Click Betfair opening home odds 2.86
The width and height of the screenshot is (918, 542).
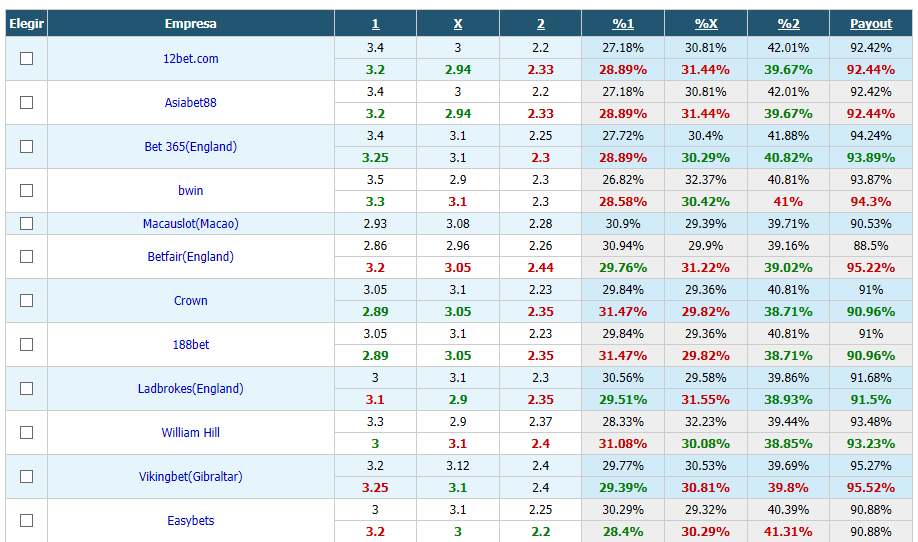pyautogui.click(x=375, y=245)
